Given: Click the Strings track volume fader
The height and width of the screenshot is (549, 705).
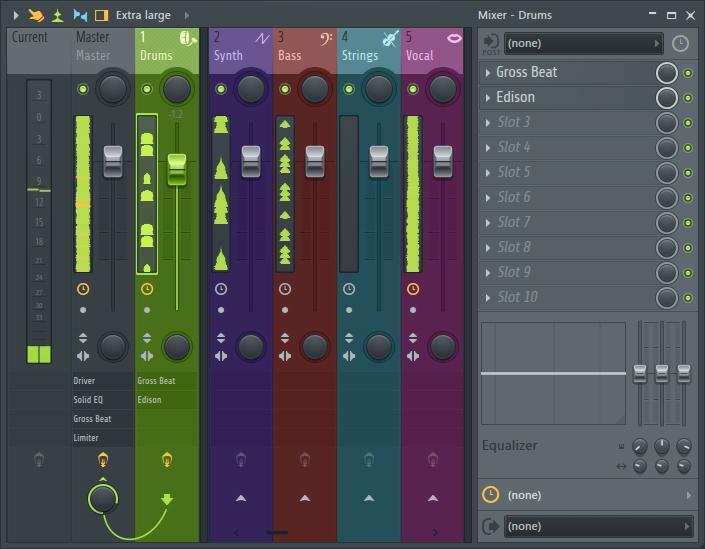Looking at the screenshot, I should coord(379,162).
